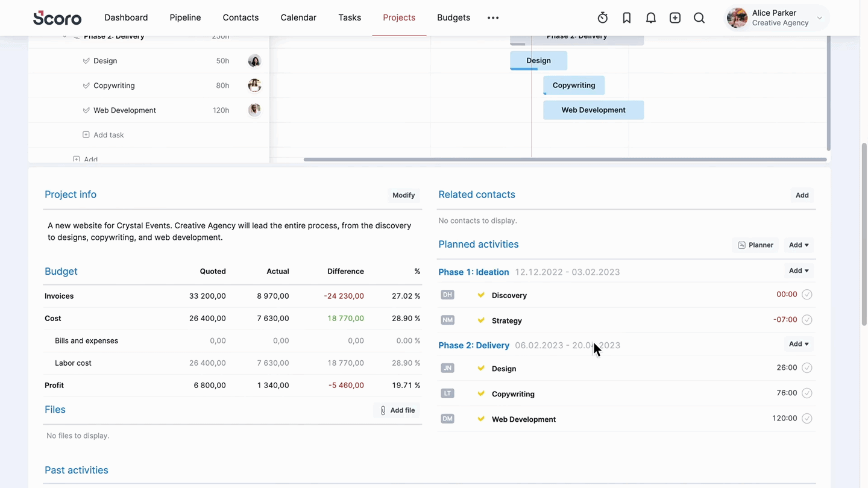Open the Strategy activity
Screen dimensions: 868x488
(x=507, y=321)
